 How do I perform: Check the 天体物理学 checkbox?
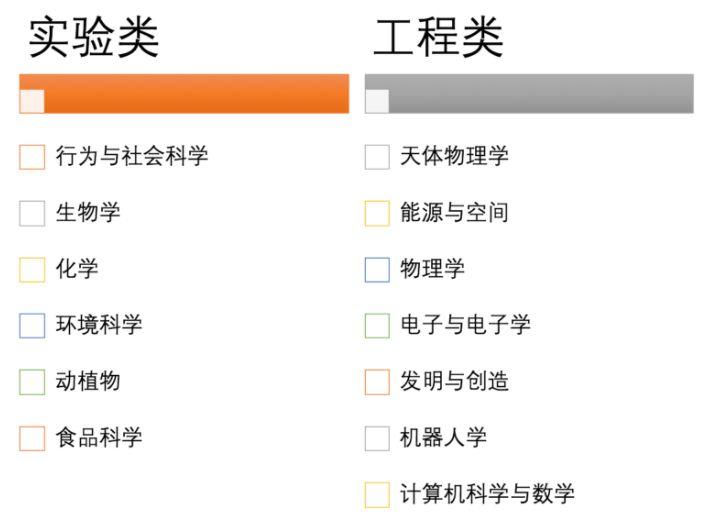[377, 157]
